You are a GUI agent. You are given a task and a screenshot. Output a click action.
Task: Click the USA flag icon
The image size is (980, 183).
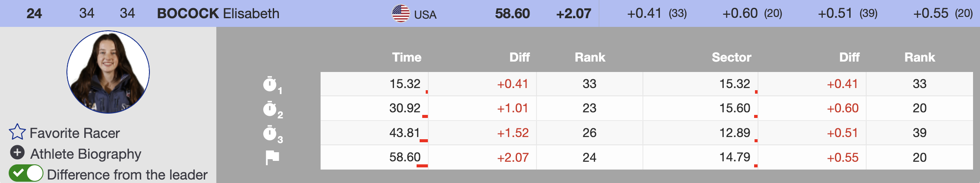point(401,13)
